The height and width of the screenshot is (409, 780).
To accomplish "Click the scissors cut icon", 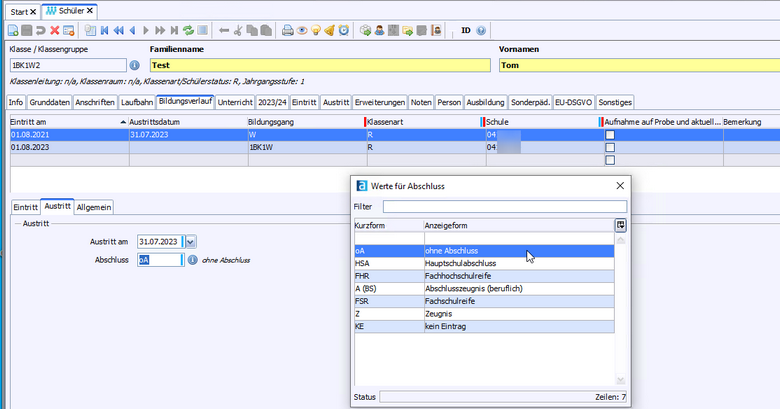I will 238,30.
